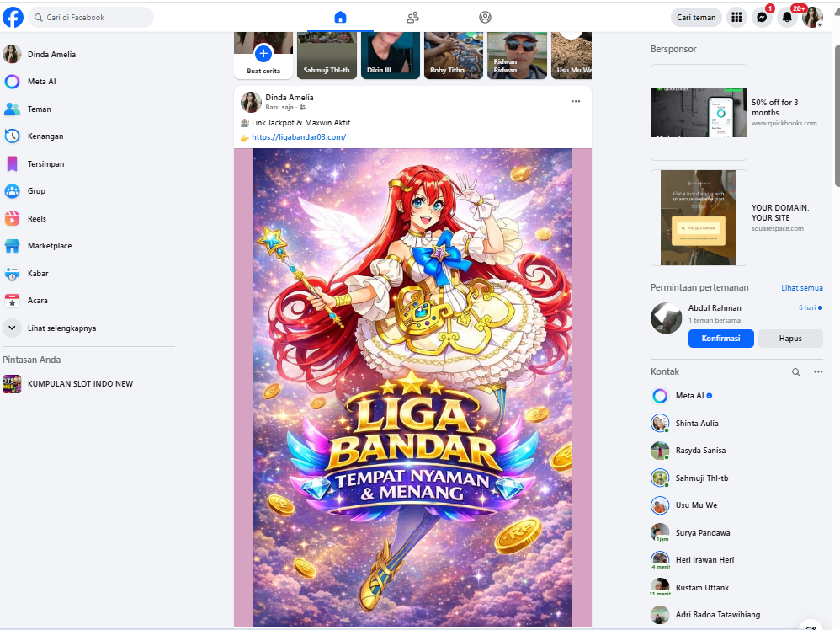This screenshot has height=630, width=840.
Task: Open Dinda Amelia post author name link
Action: point(290,98)
